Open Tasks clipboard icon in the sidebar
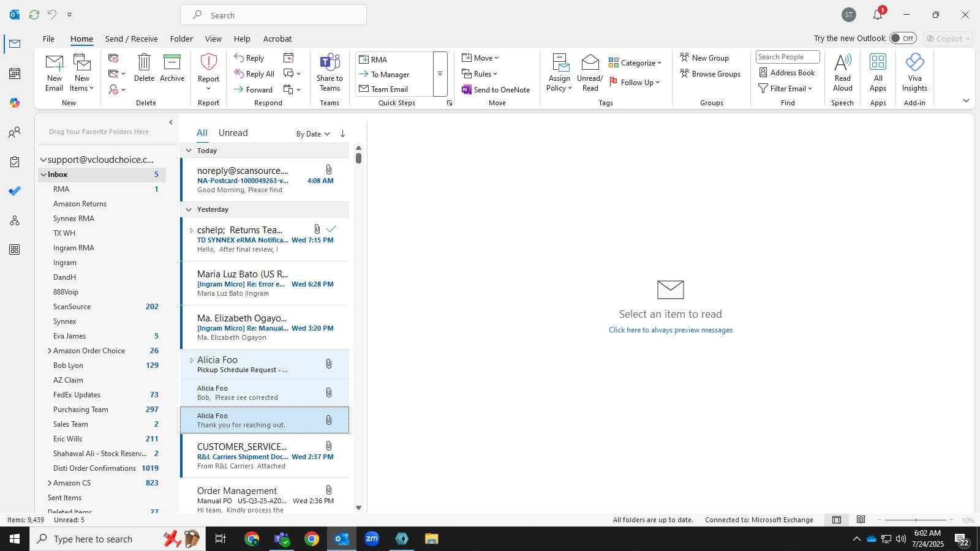 coord(15,162)
